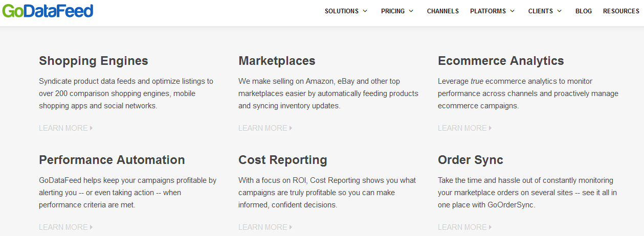Click Learn More under Ecommerce Analytics
644x236 pixels.
click(x=464, y=128)
